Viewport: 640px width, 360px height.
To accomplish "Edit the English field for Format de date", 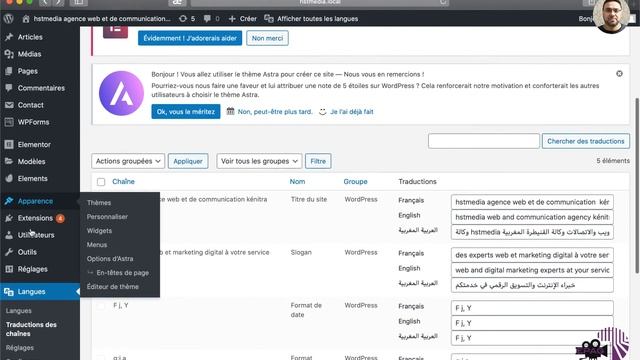I will (532, 323).
